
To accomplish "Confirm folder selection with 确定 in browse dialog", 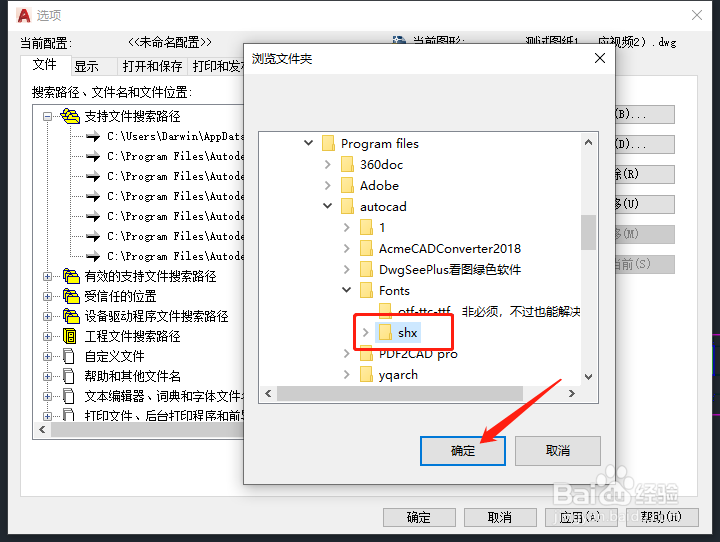I will [x=463, y=451].
